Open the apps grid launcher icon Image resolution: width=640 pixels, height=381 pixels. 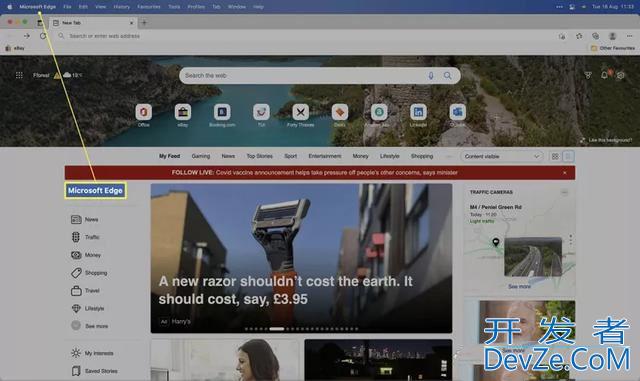[x=19, y=75]
